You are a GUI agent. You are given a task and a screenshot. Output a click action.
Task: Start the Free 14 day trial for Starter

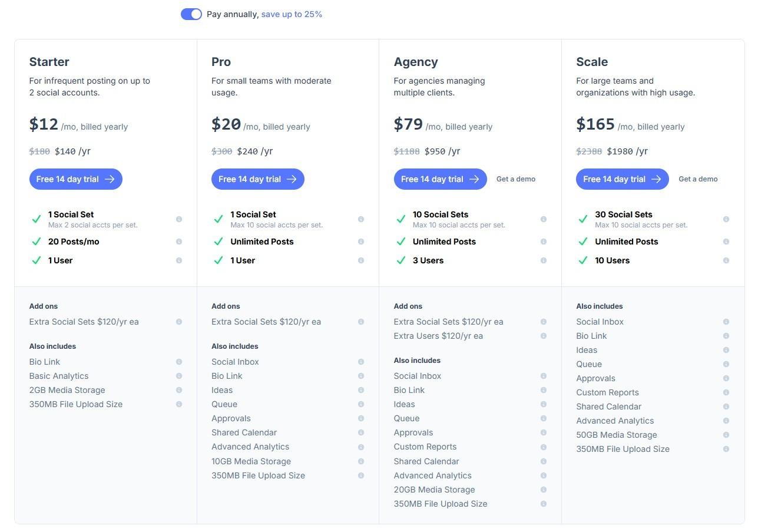pos(75,179)
